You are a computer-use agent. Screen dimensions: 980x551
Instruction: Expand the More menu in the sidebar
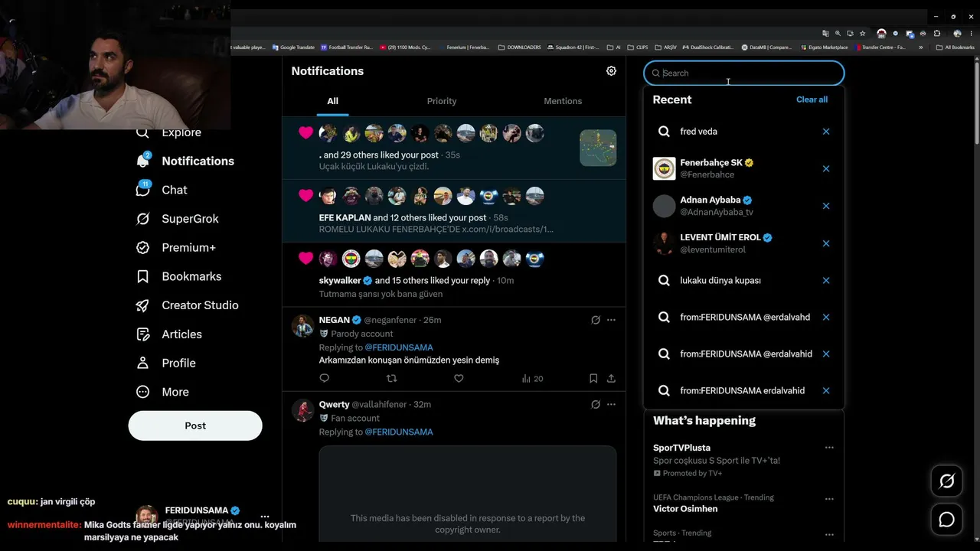point(162,392)
